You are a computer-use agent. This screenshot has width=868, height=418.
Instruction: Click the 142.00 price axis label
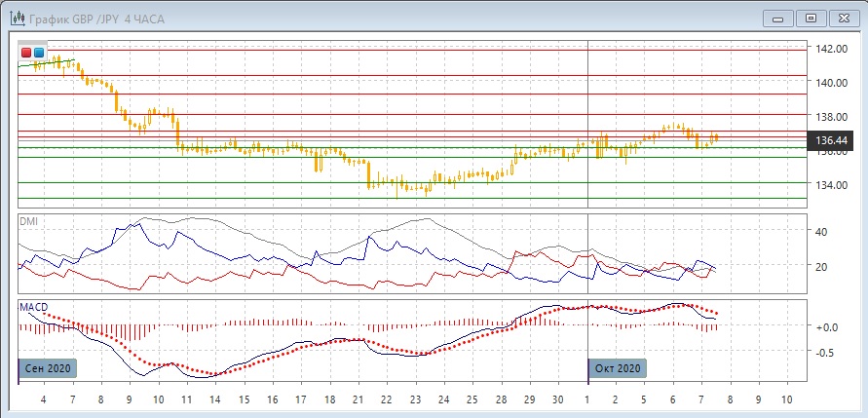830,49
